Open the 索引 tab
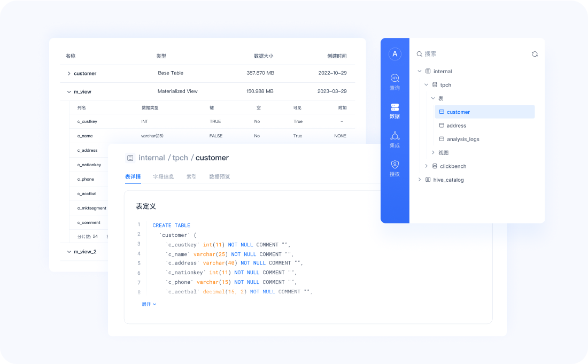 [191, 176]
